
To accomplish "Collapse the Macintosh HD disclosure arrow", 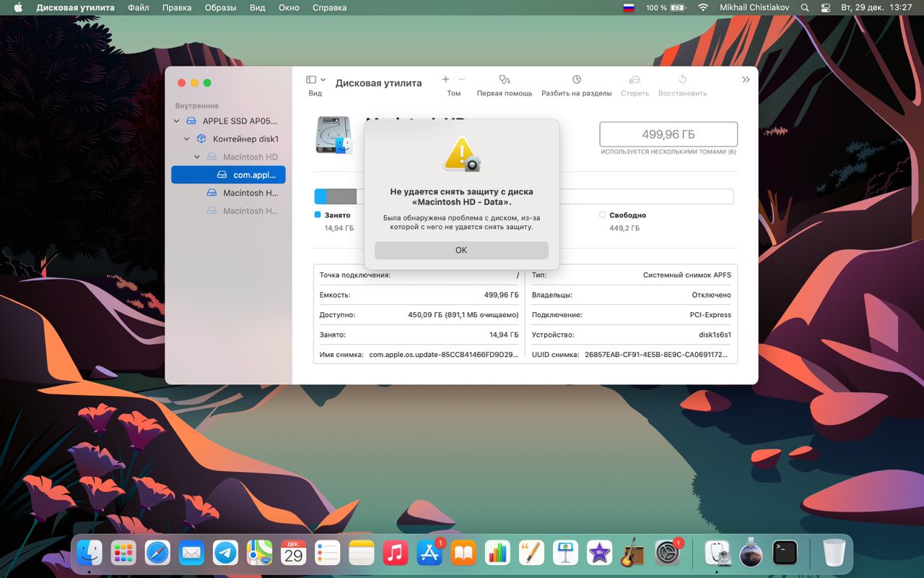I will pos(197,157).
